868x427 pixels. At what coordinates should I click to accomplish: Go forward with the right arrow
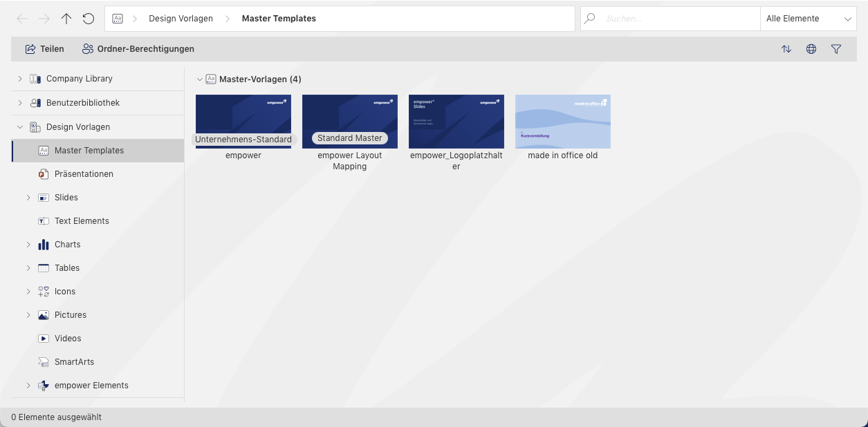click(44, 19)
